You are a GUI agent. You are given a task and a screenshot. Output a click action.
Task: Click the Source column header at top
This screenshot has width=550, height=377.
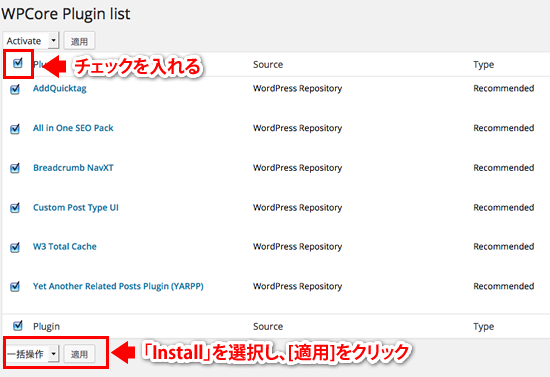268,65
